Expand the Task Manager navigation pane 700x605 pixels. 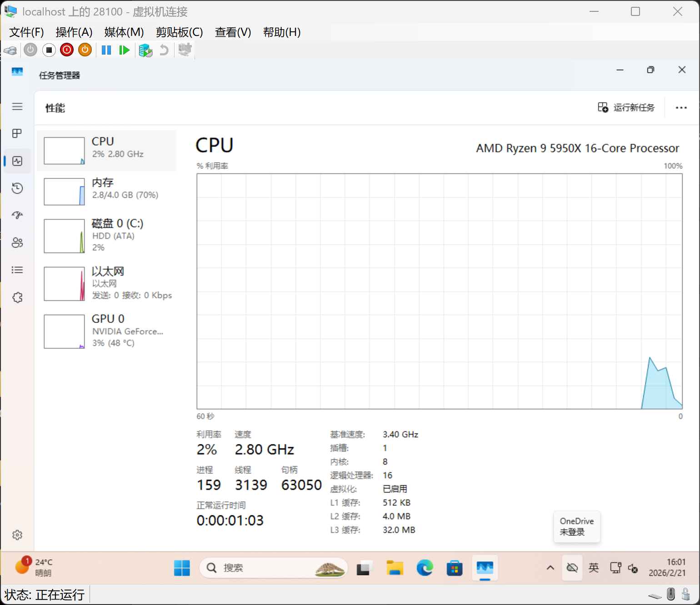pos(17,106)
